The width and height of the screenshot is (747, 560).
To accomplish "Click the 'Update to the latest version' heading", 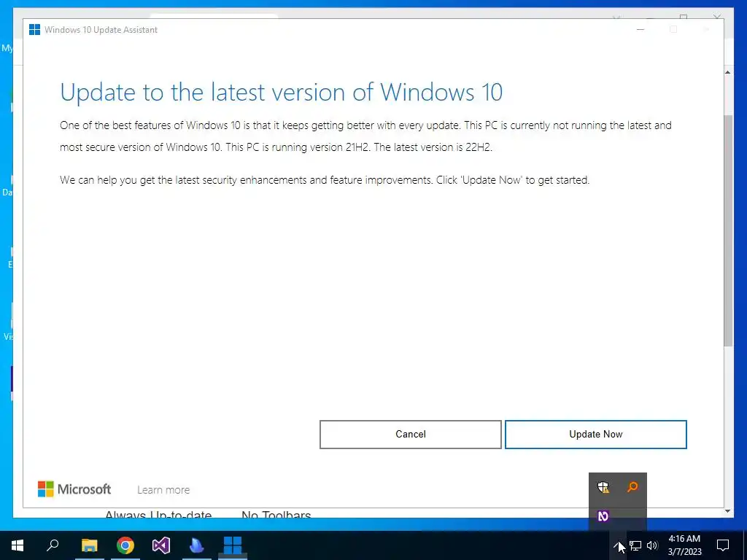I will [281, 93].
